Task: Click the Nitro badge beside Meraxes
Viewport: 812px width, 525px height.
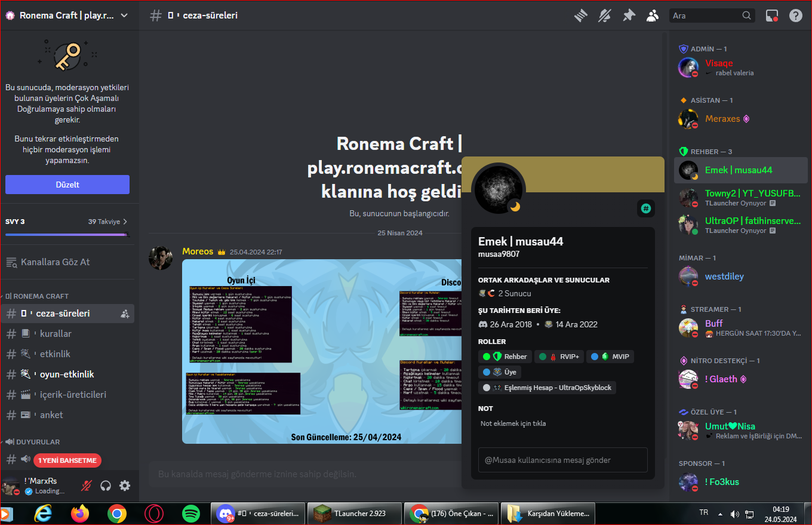Action: tap(746, 119)
